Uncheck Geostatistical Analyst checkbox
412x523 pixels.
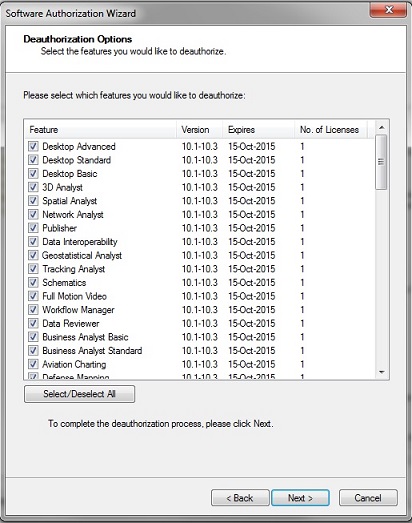point(33,255)
